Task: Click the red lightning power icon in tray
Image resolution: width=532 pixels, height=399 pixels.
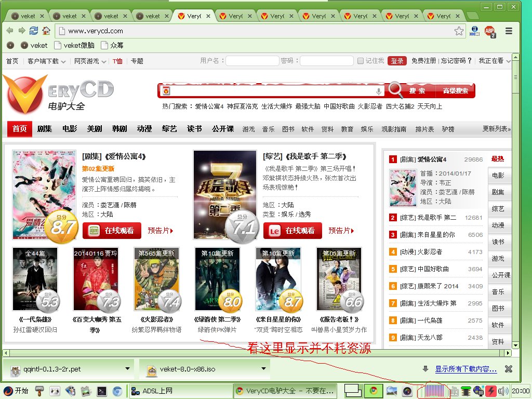Action: click(x=491, y=391)
